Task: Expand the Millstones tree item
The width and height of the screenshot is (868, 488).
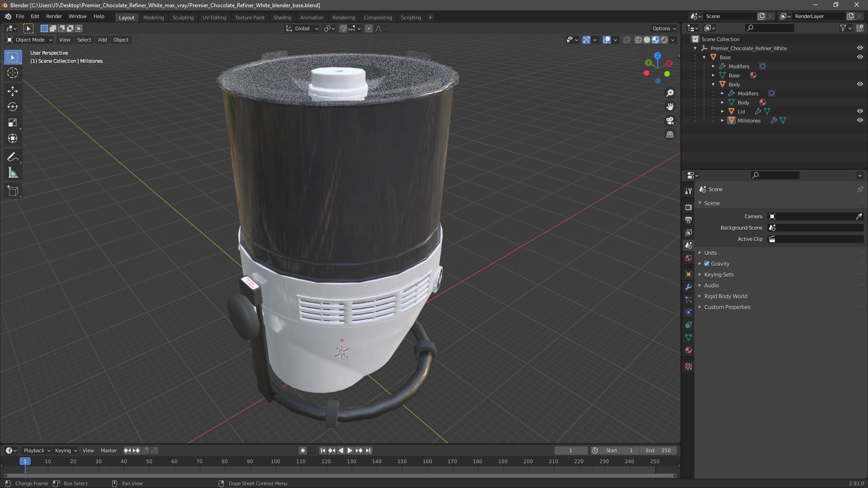Action: (x=722, y=121)
